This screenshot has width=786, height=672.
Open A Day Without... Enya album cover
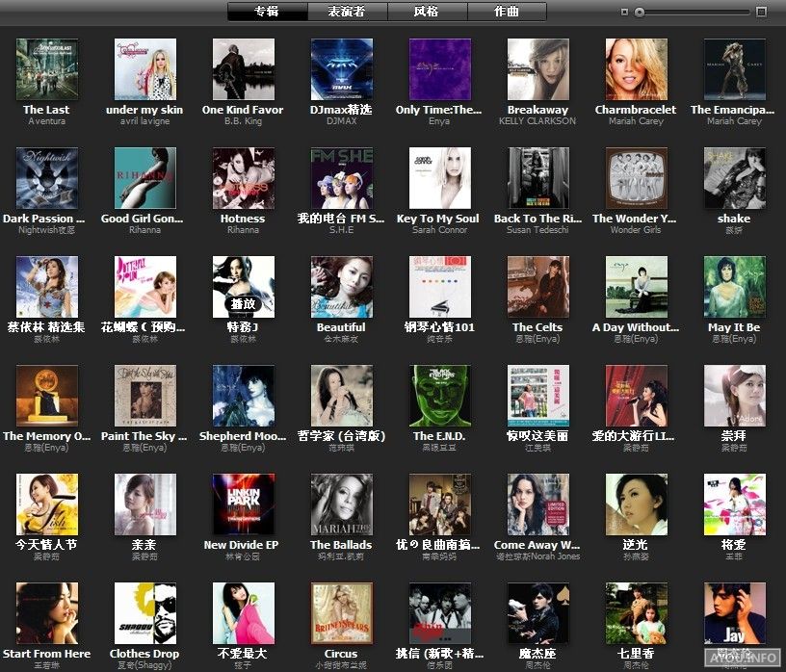click(637, 287)
